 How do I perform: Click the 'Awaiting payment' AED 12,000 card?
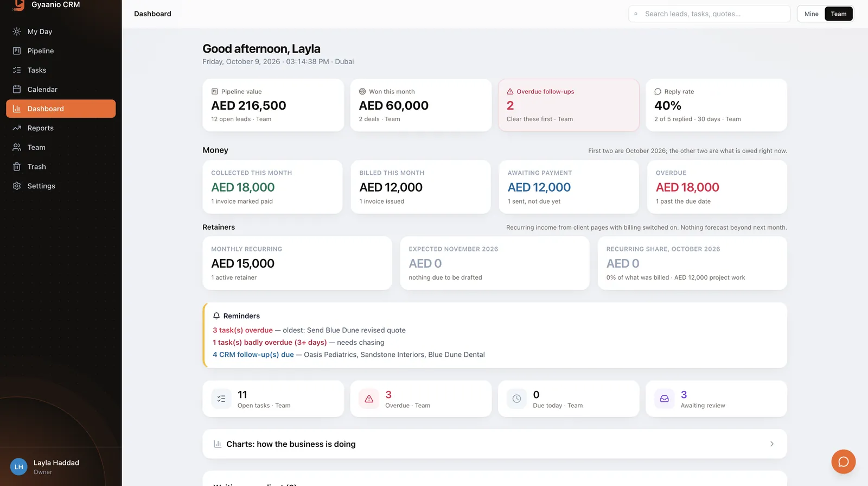point(569,187)
